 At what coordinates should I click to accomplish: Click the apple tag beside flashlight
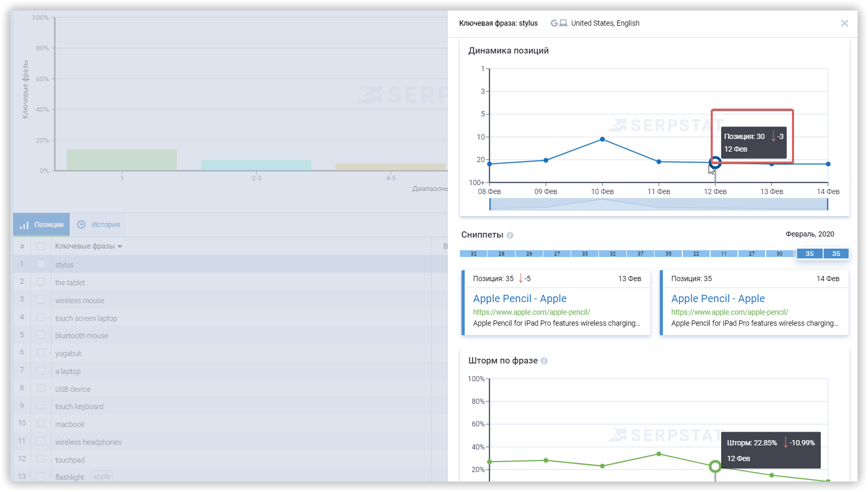(102, 476)
